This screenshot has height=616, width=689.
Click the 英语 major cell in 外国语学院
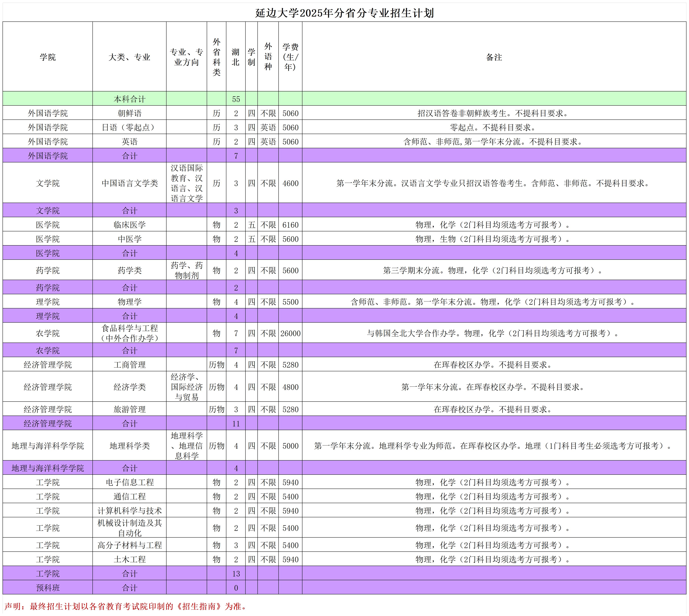point(129,141)
